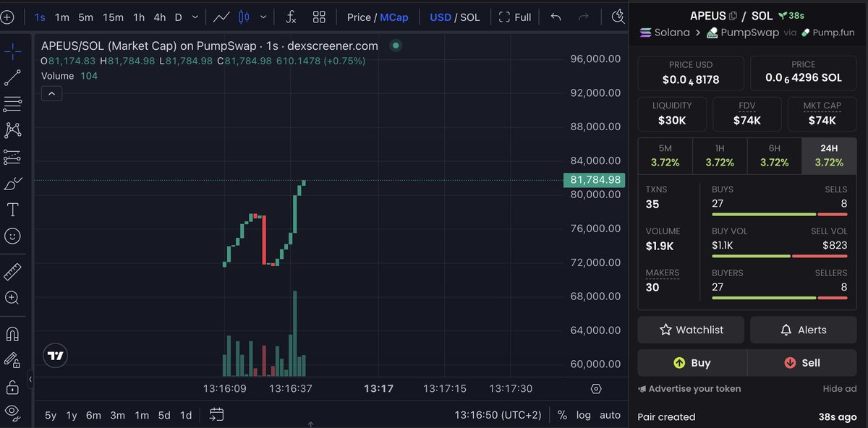Set date range to 3m
This screenshot has width=868, height=428.
(x=117, y=415)
